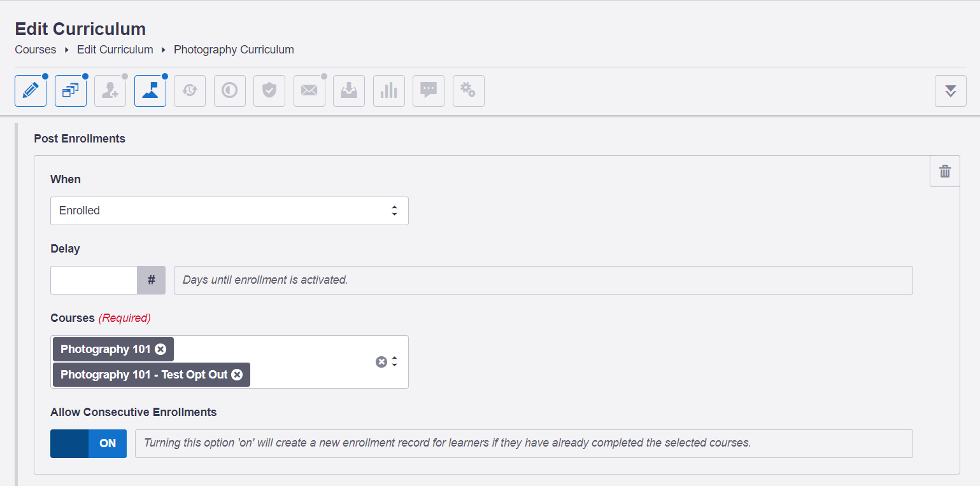Open the clock history toolbar icon
The height and width of the screenshot is (486, 980).
190,91
